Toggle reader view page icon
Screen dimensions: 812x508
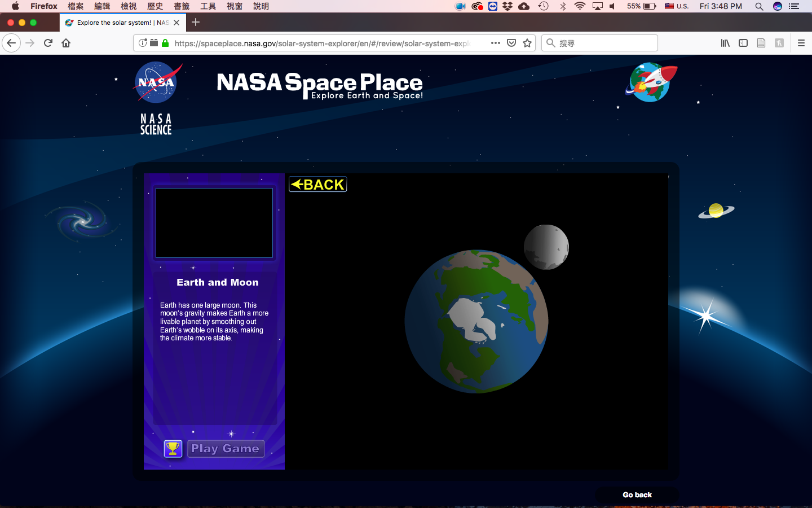point(761,42)
